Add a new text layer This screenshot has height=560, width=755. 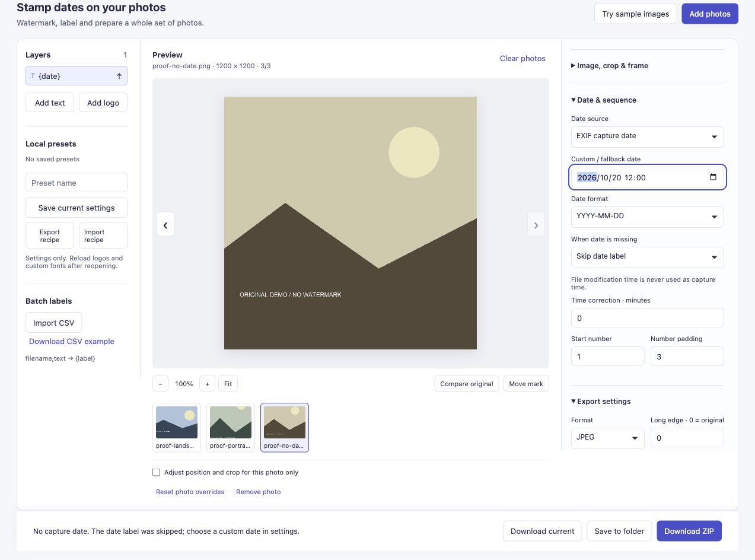[50, 103]
